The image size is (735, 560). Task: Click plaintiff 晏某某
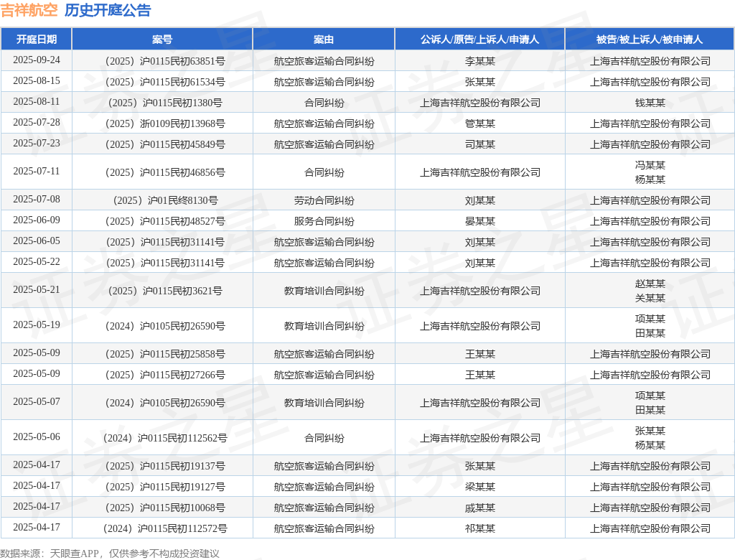click(480, 221)
